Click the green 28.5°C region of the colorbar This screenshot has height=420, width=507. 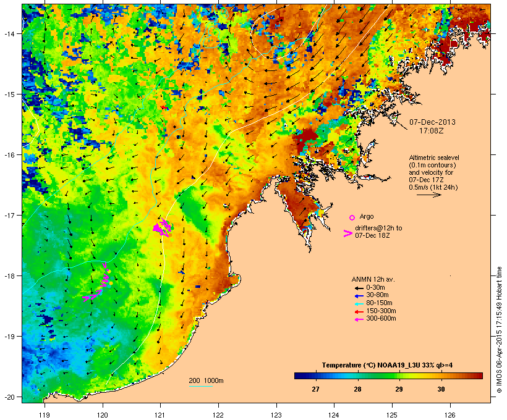378,376
